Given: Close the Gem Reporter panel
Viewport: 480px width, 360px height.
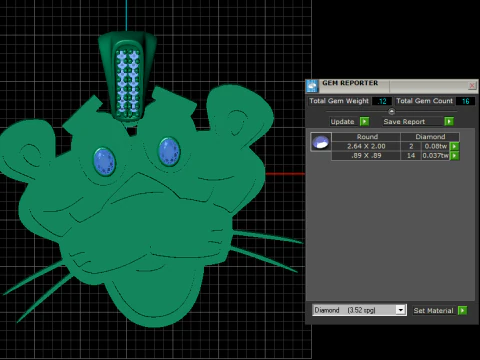Looking at the screenshot, I should pos(472,86).
